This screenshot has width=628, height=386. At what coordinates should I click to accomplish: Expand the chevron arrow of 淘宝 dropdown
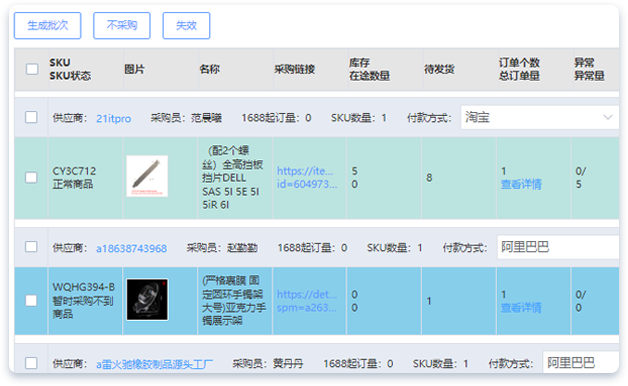[x=608, y=117]
